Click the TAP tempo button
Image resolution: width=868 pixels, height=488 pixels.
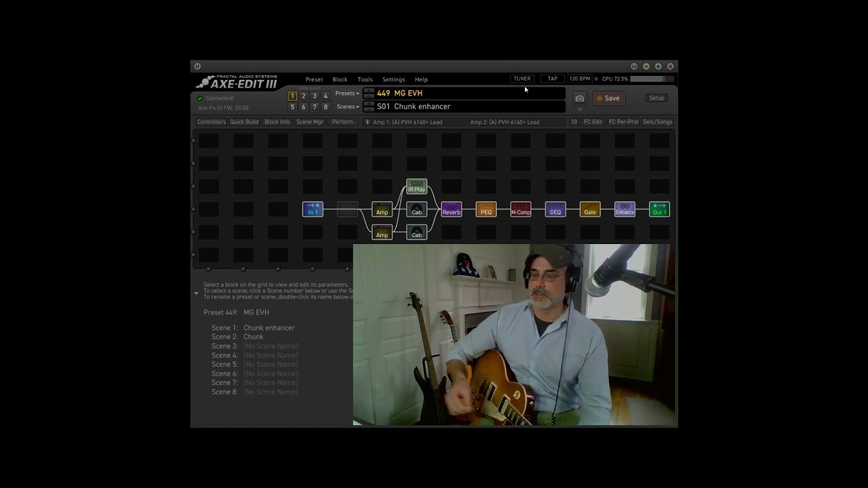coord(553,79)
